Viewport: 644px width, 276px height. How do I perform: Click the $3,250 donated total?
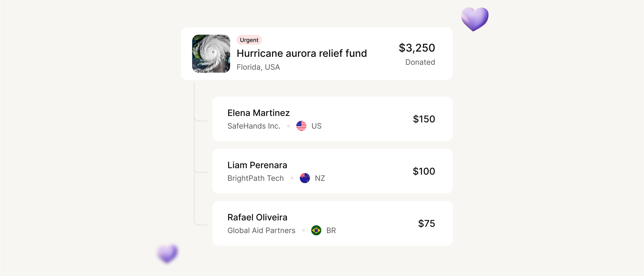click(x=417, y=48)
